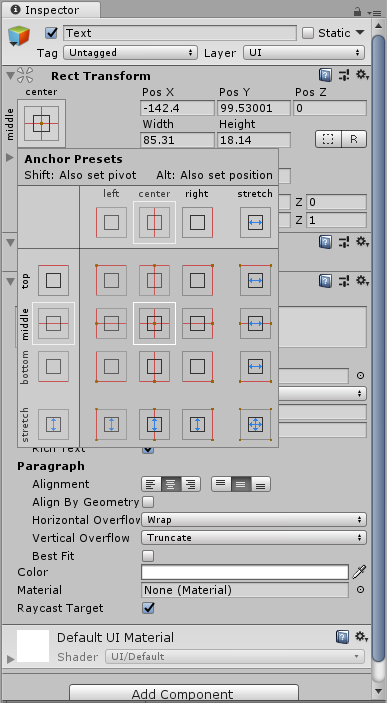Click the Pos X input field
Viewport: 387px width, 703px height.
[x=177, y=108]
